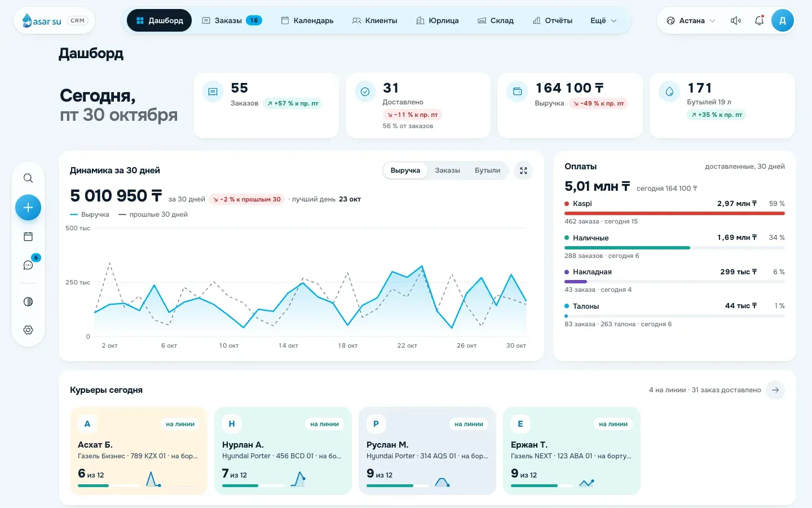
Task: Open the settings gear in the sidebar
Action: click(x=28, y=330)
